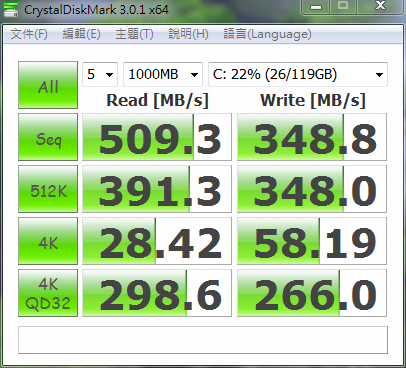The height and width of the screenshot is (368, 406).
Task: Run all benchmarks with All button
Action: click(48, 85)
